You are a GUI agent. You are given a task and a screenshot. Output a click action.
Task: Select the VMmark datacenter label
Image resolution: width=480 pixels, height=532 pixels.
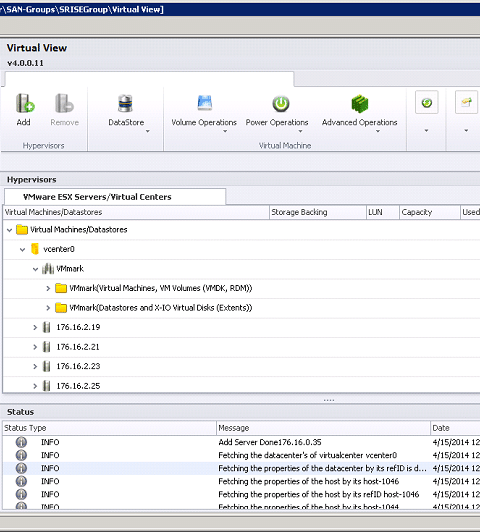click(x=70, y=269)
